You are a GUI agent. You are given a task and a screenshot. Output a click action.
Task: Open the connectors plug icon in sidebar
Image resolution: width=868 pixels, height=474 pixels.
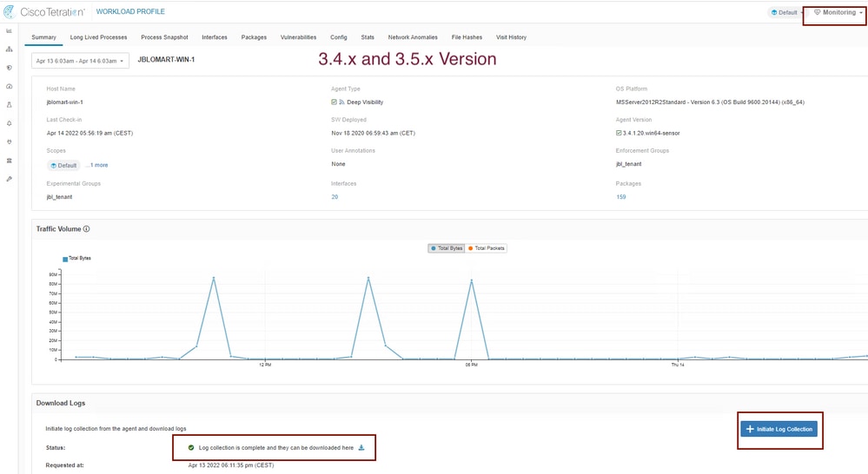[x=9, y=142]
